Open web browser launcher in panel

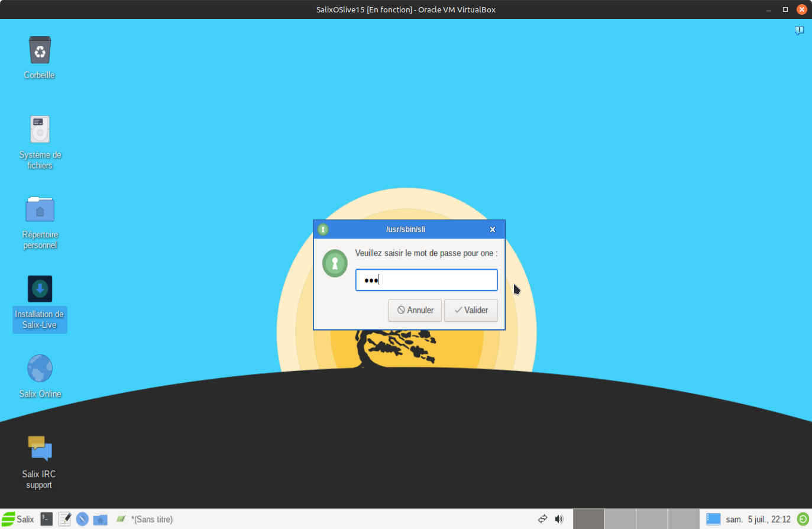[x=82, y=519]
